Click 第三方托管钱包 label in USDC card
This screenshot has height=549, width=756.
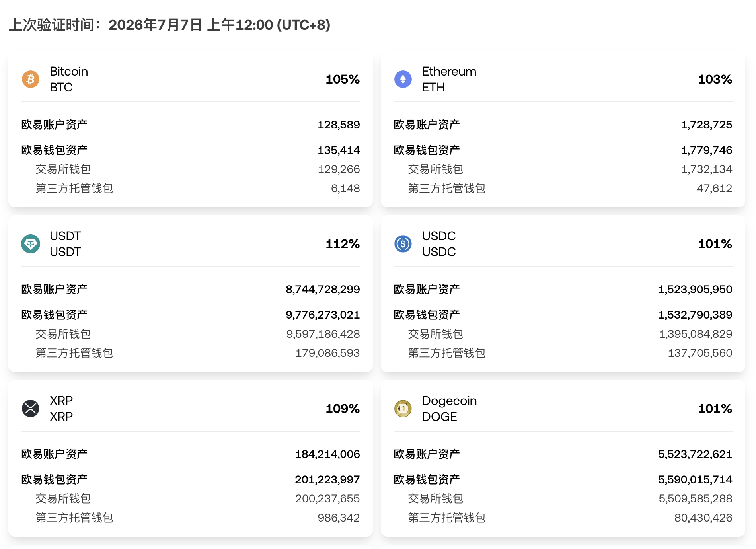tap(447, 353)
